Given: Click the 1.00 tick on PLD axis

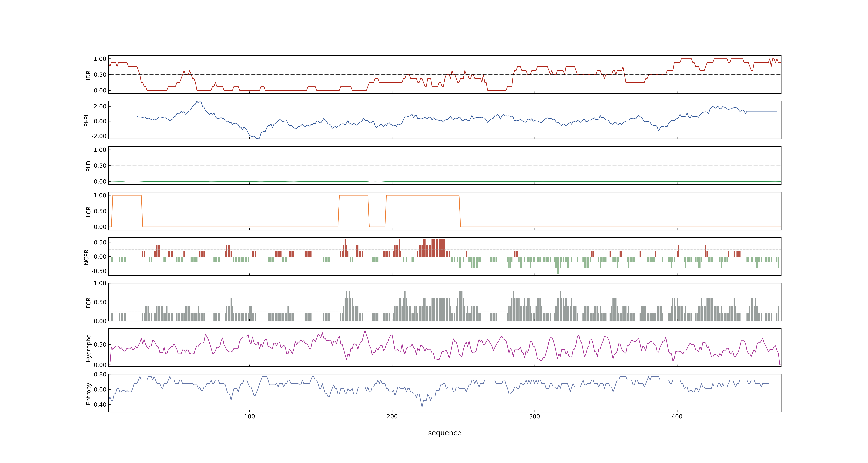Looking at the screenshot, I should pos(100,150).
